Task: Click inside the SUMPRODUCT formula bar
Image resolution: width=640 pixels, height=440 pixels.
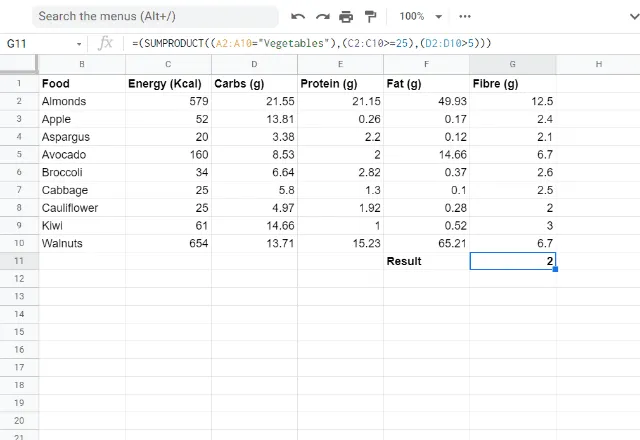Action: click(380, 44)
